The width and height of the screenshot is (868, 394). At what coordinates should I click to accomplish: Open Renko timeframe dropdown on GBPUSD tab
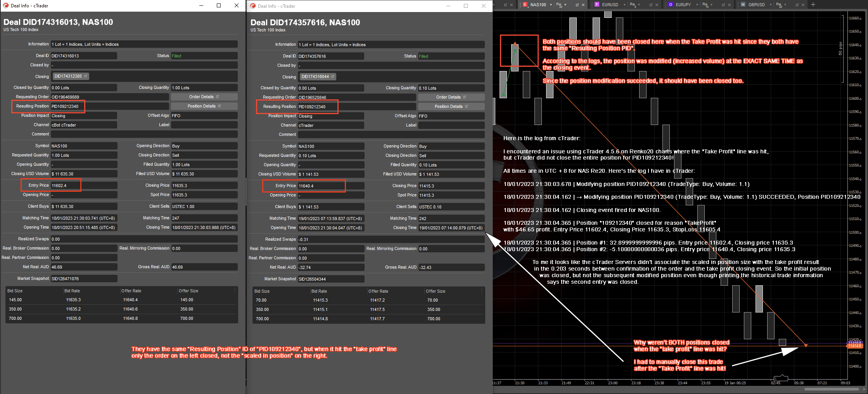tap(785, 5)
